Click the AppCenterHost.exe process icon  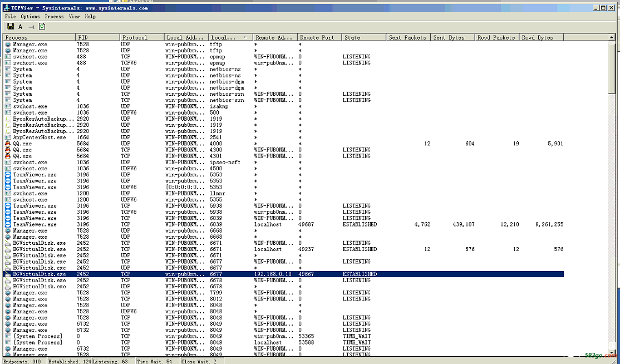click(x=8, y=137)
